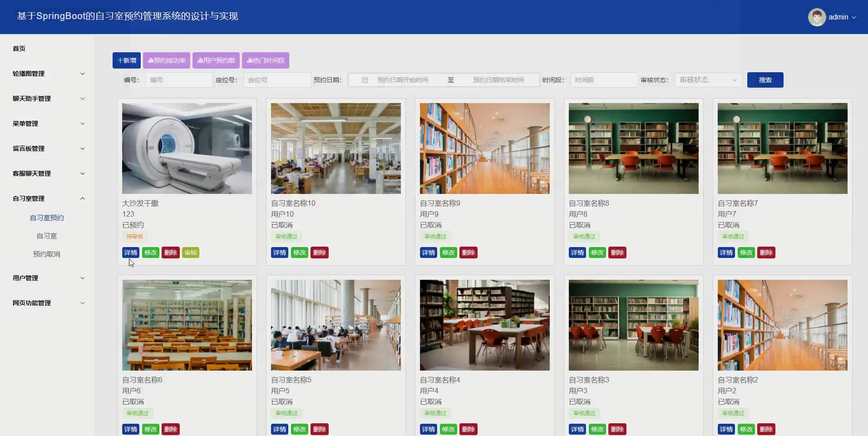868x436 pixels.
Task: Focus the 座位号 input field
Action: (x=277, y=80)
